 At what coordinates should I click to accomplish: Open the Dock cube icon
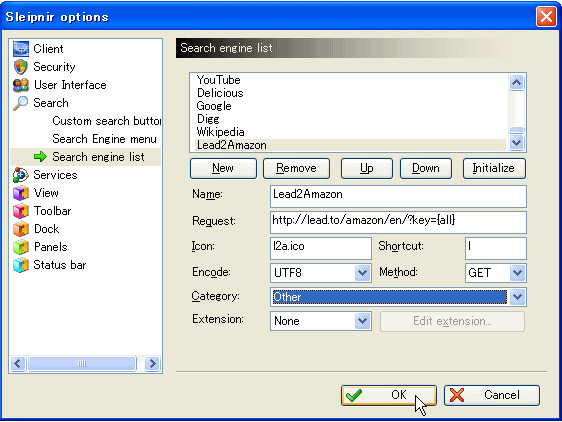point(21,229)
